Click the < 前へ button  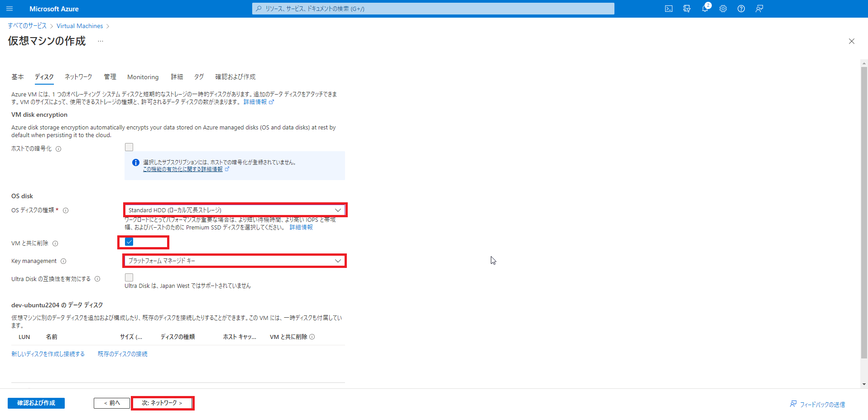[x=112, y=403]
